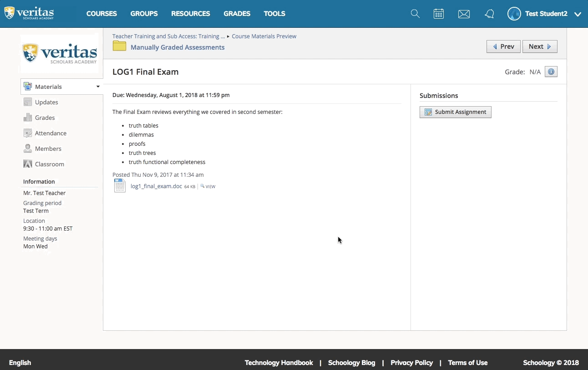Go to Next item
The width and height of the screenshot is (588, 370).
pos(540,46)
